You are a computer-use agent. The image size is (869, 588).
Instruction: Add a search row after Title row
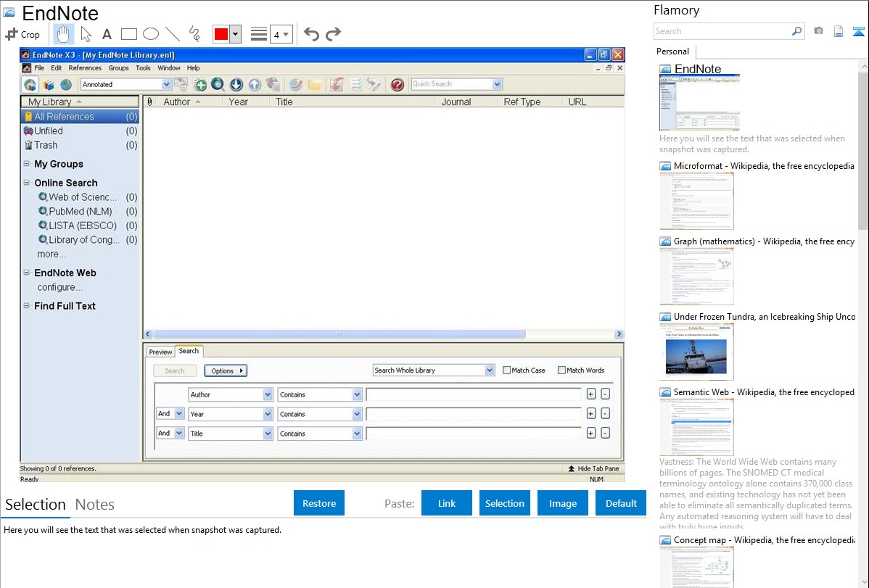[x=590, y=433]
